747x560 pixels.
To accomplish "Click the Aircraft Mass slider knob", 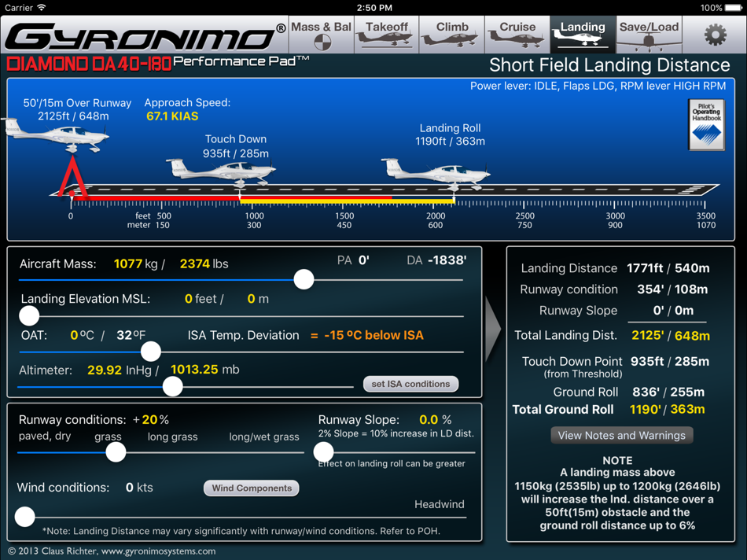I will (x=304, y=279).
